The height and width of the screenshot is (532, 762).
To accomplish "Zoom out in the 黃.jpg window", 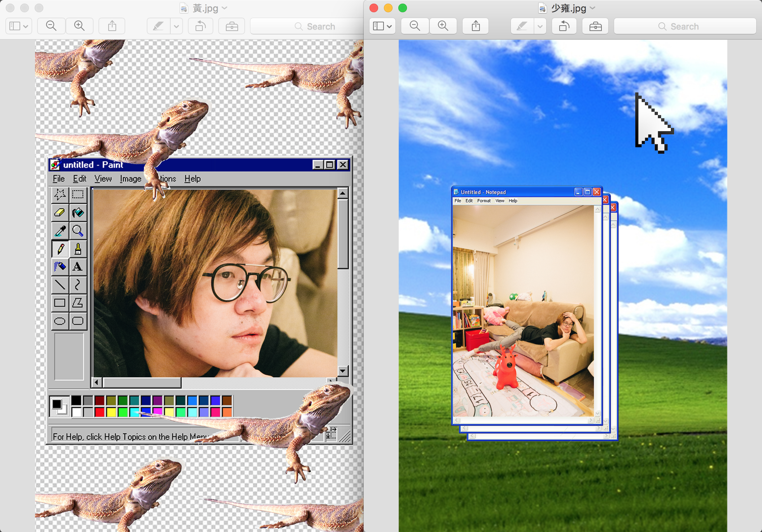I will (51, 26).
